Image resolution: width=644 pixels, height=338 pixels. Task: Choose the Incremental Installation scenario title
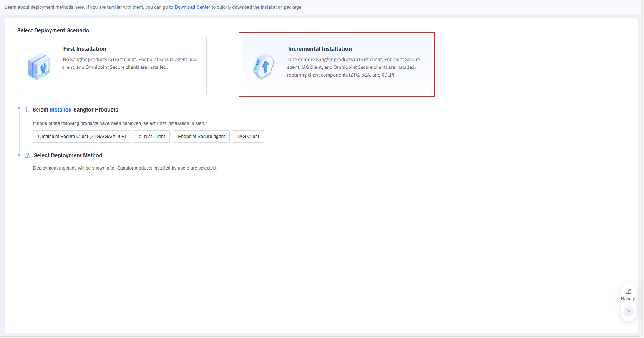click(320, 49)
